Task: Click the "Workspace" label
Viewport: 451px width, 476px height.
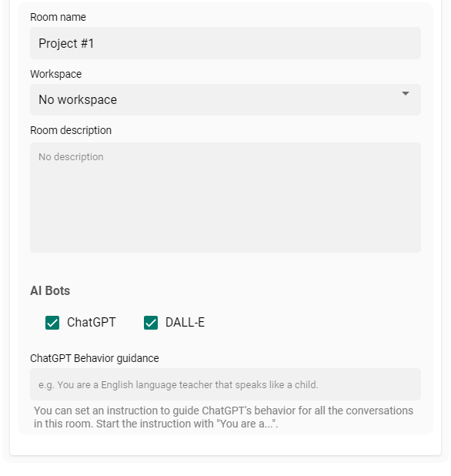Action: [56, 74]
